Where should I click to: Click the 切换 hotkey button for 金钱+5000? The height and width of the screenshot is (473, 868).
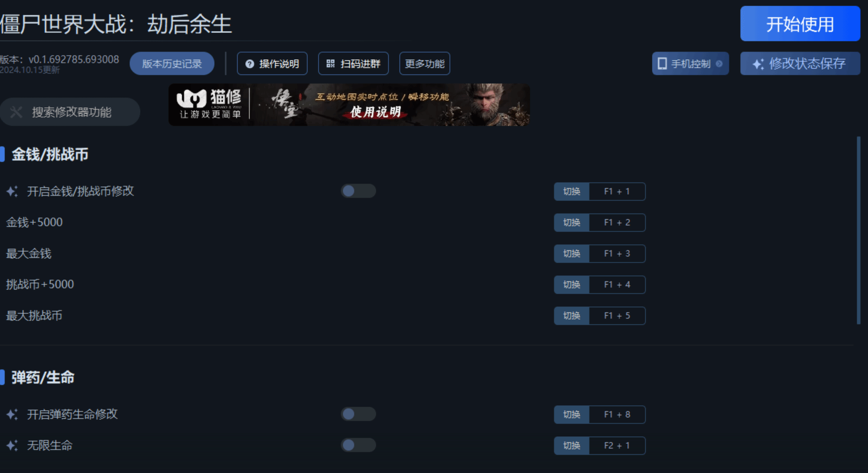coord(571,223)
